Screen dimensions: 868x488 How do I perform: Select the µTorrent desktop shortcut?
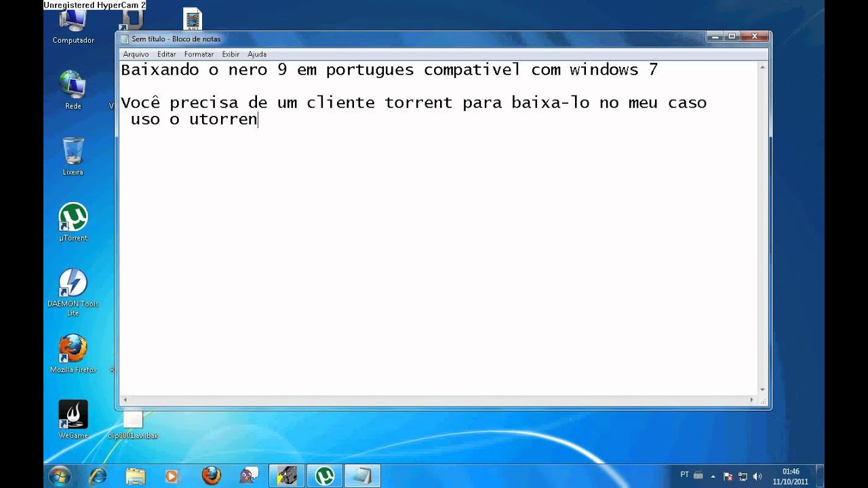pos(73,222)
